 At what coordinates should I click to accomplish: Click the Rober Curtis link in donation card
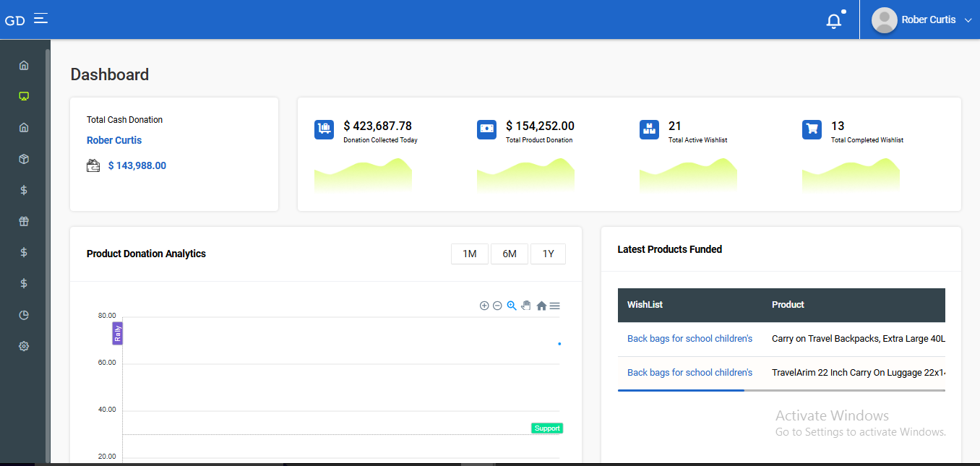tap(114, 140)
